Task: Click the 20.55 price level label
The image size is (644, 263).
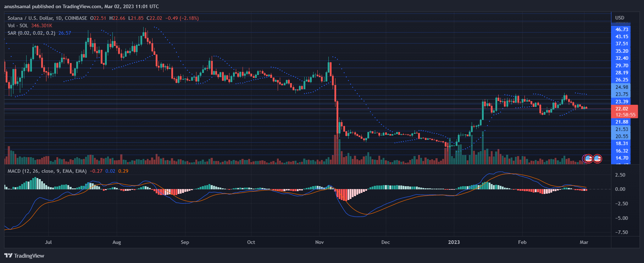Action: point(622,136)
